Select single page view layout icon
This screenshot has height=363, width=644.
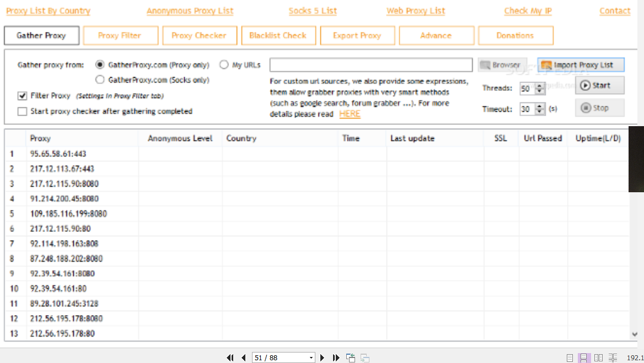(570, 358)
